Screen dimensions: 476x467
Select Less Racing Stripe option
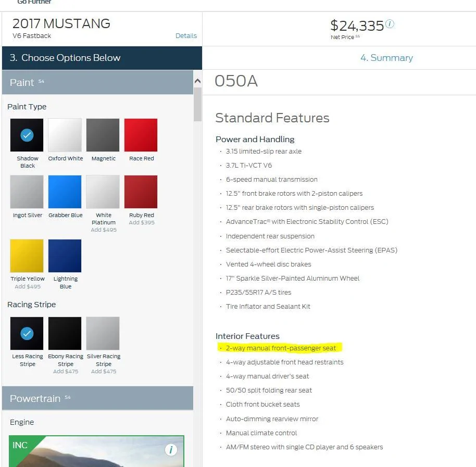pos(27,334)
